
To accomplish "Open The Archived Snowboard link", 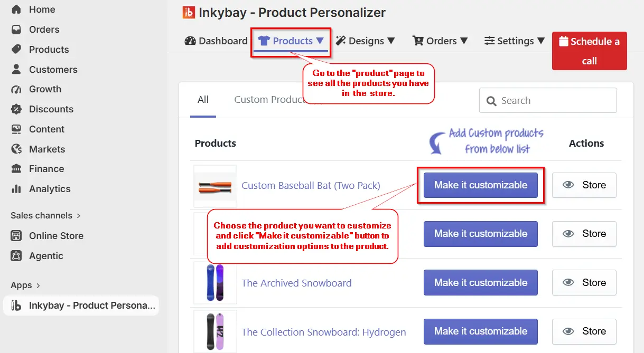I will (296, 283).
